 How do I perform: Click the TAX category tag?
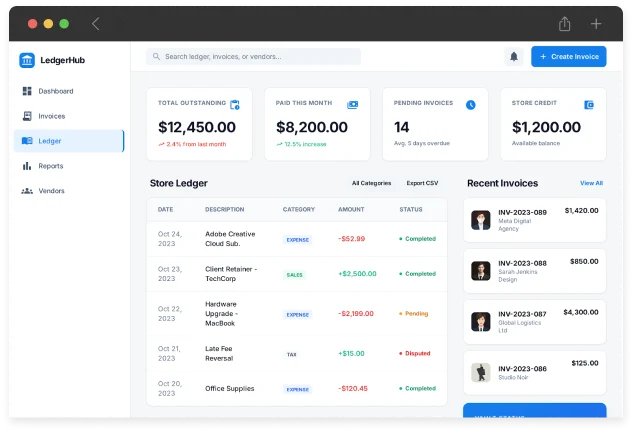(292, 355)
